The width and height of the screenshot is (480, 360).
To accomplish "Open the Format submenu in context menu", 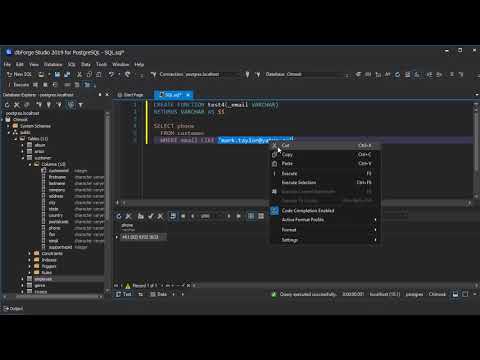I will tap(325, 230).
